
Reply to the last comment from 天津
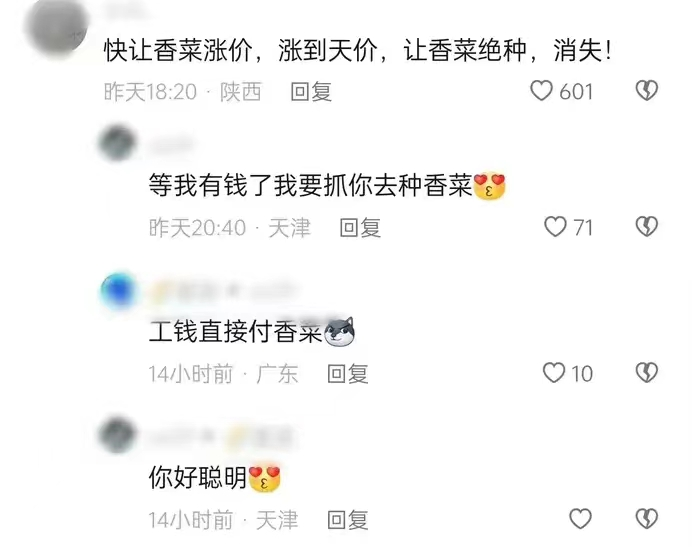347,520
